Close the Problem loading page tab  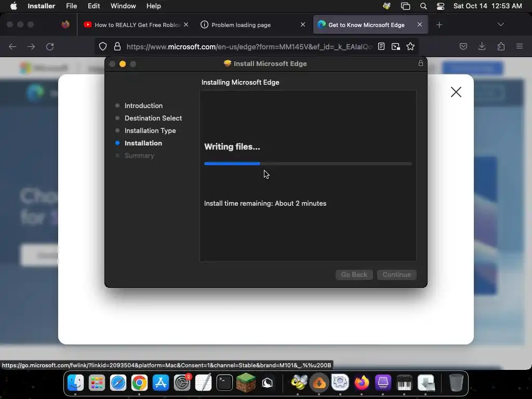303,24
